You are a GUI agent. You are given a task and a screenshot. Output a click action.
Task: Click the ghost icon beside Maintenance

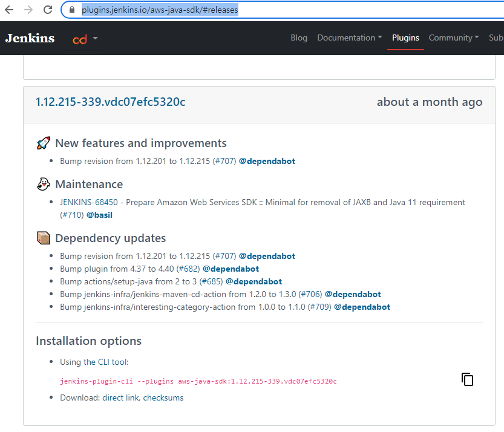pyautogui.click(x=44, y=184)
